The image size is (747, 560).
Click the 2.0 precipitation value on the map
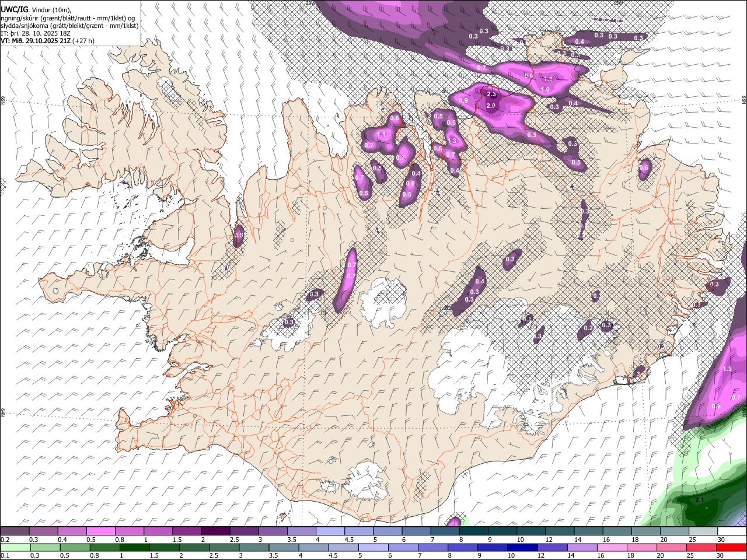click(x=491, y=106)
